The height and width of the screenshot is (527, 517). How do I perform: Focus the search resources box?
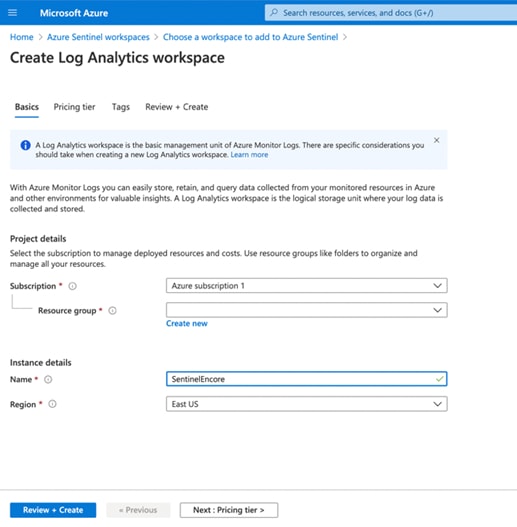tap(391, 13)
